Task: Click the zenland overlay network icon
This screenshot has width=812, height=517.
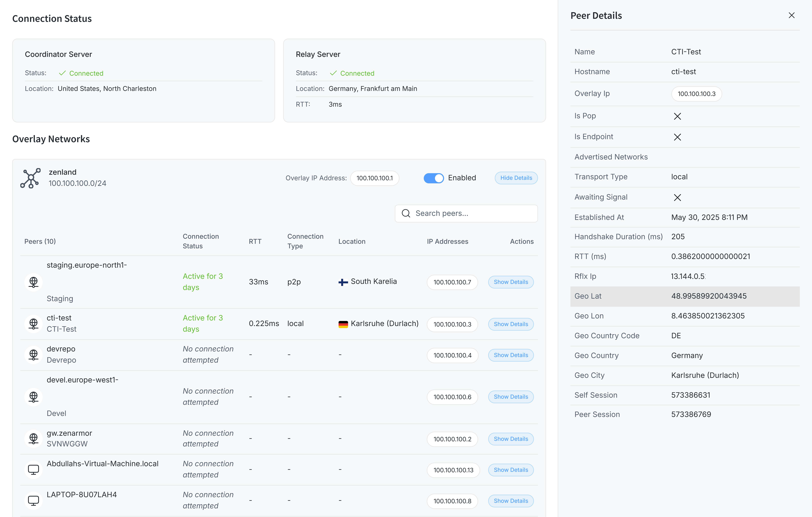Action: tap(30, 178)
